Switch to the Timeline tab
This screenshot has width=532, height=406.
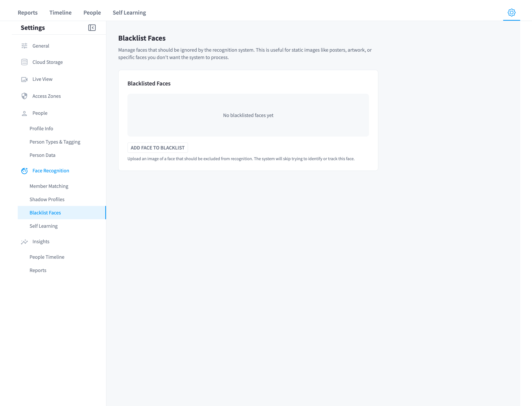(60, 13)
